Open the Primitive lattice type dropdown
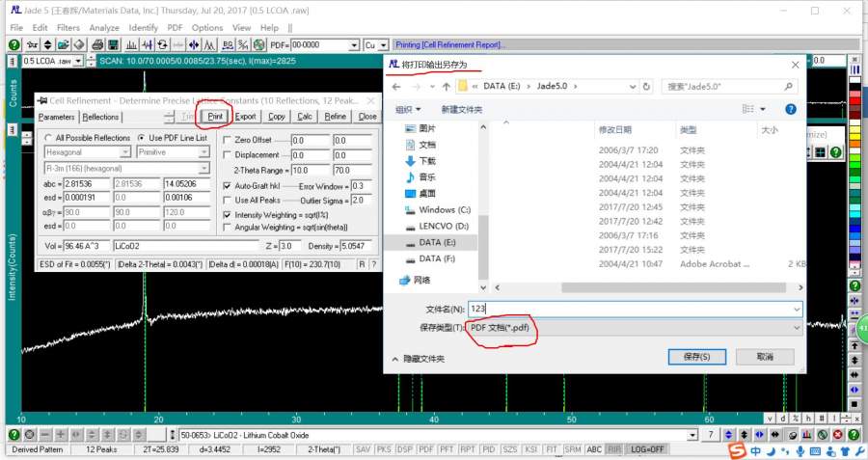The image size is (868, 460). [204, 151]
